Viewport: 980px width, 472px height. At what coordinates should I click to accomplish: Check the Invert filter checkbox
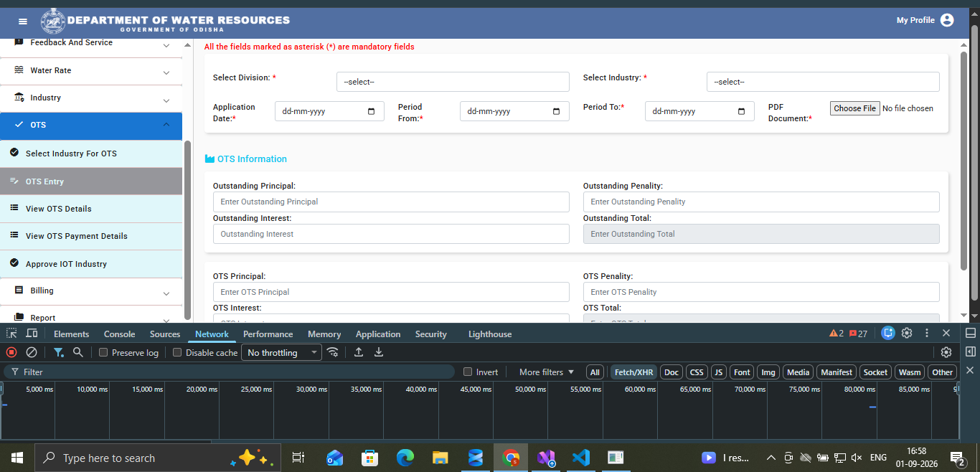coord(468,372)
